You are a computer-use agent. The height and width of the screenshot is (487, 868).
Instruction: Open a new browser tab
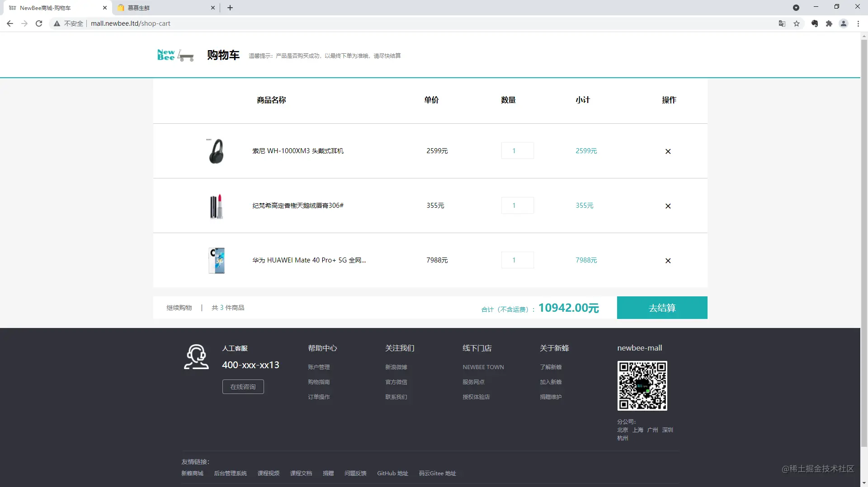(230, 8)
